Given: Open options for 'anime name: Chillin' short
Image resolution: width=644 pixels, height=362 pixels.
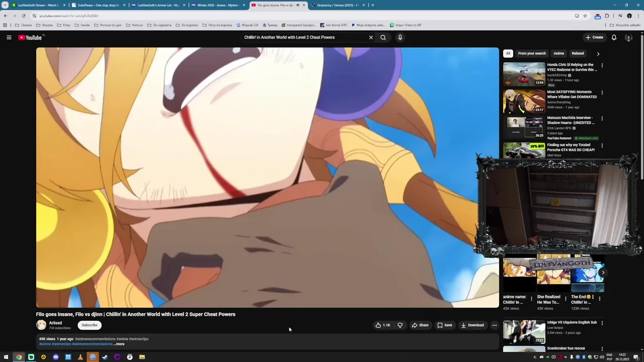Looking at the screenshot, I should (531, 299).
